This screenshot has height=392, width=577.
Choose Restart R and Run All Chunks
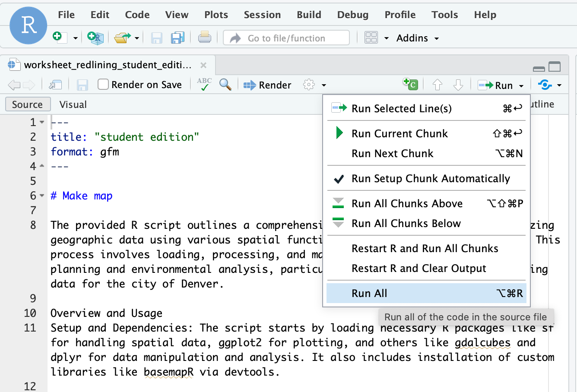[425, 249]
